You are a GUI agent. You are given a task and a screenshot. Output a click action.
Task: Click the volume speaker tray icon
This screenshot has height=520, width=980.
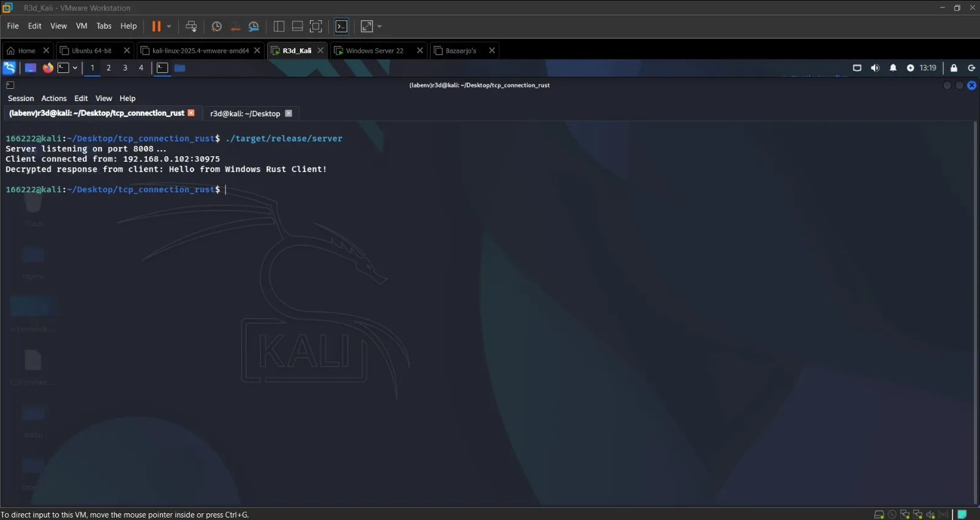875,68
